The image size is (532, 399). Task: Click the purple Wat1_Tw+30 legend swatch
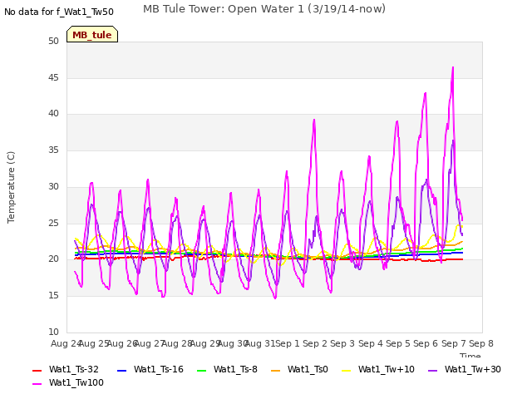(432, 370)
